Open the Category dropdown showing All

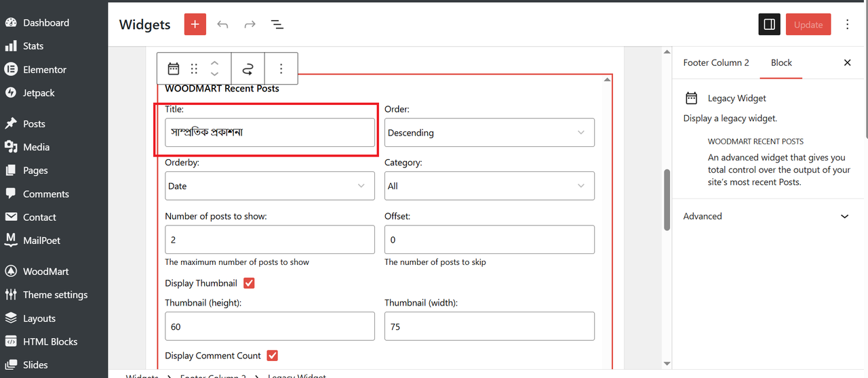pos(490,186)
